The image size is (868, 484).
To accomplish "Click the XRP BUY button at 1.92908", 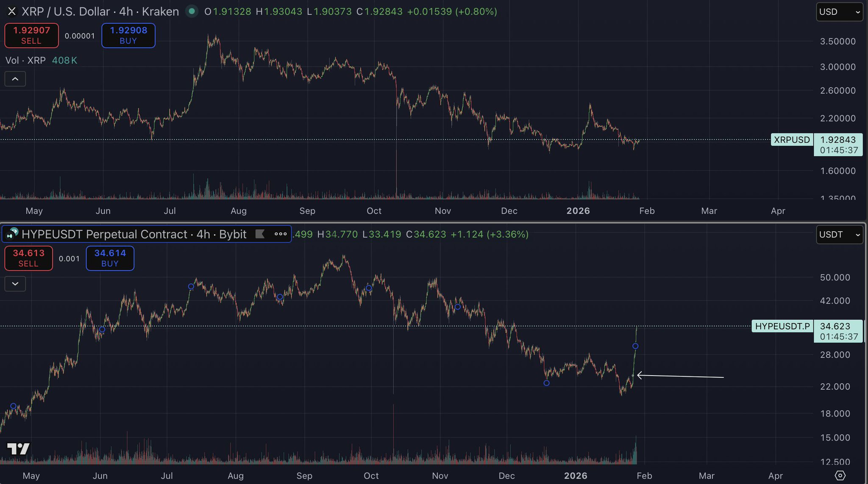I will pyautogui.click(x=128, y=36).
